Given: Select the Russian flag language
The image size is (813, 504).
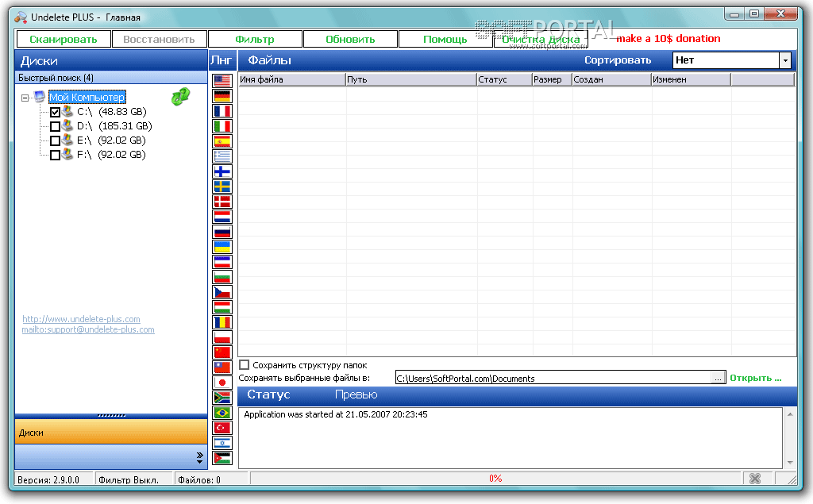Looking at the screenshot, I should coord(222,232).
